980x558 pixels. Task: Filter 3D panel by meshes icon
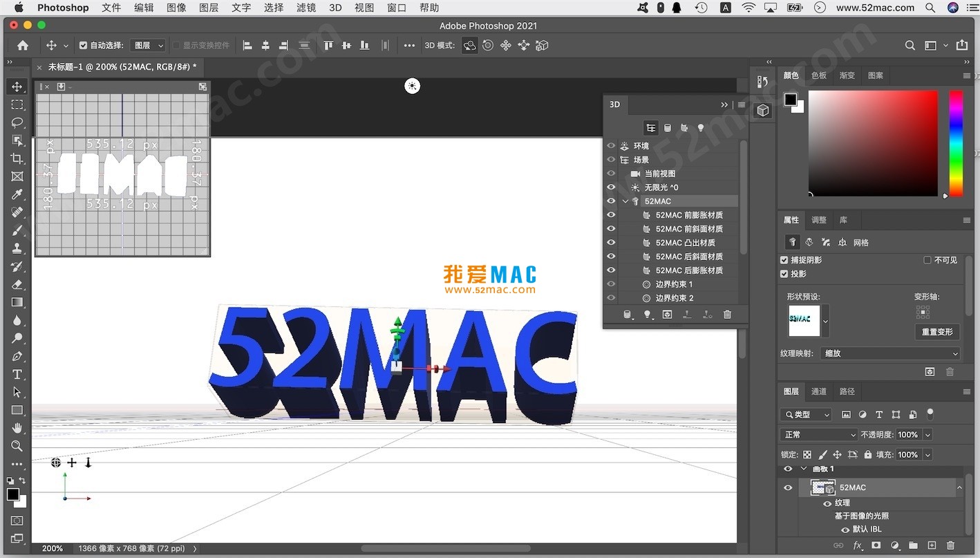667,128
